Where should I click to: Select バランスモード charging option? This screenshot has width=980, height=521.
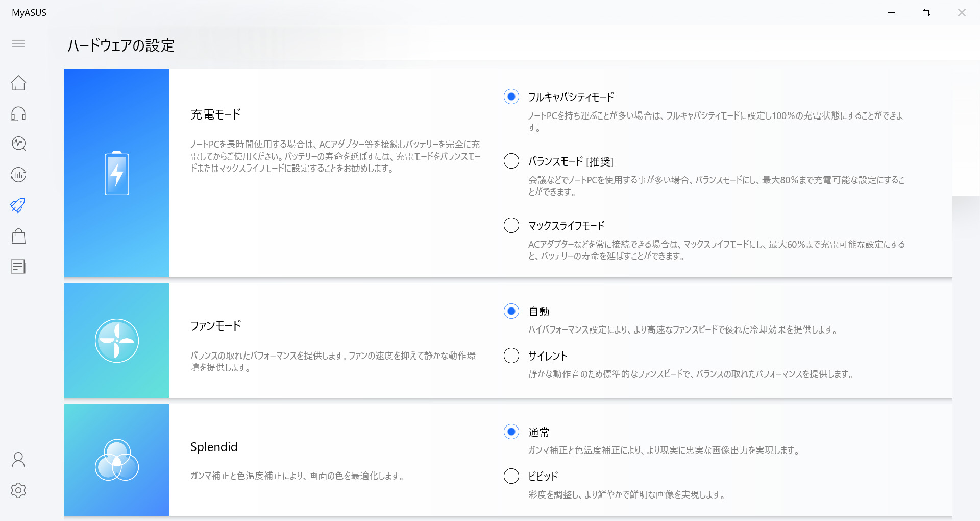point(511,161)
